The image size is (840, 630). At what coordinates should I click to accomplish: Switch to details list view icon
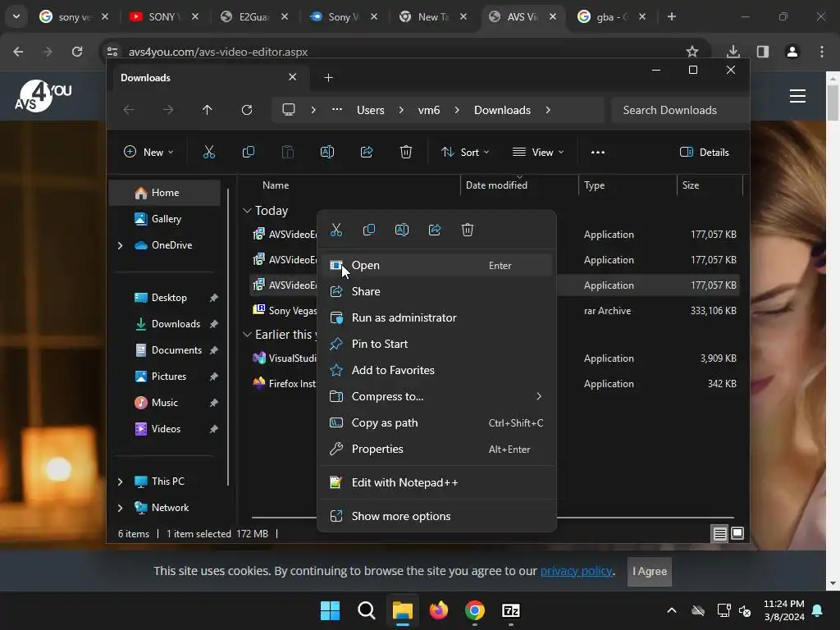point(720,533)
